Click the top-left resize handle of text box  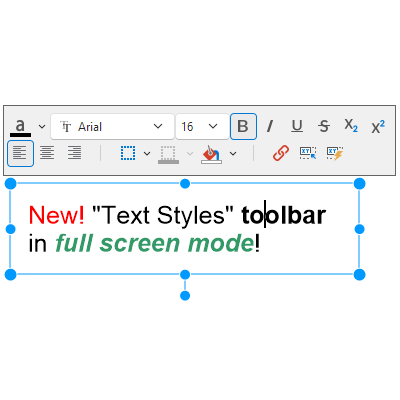pyautogui.click(x=11, y=183)
